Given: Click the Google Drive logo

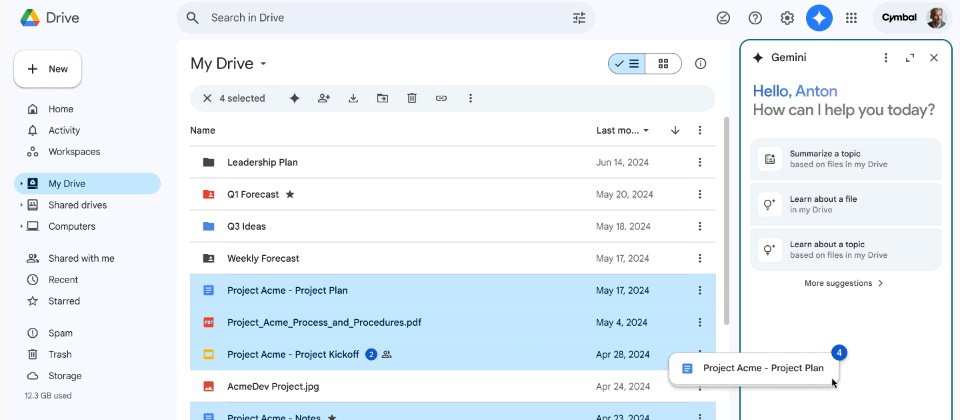Looking at the screenshot, I should click(x=30, y=18).
